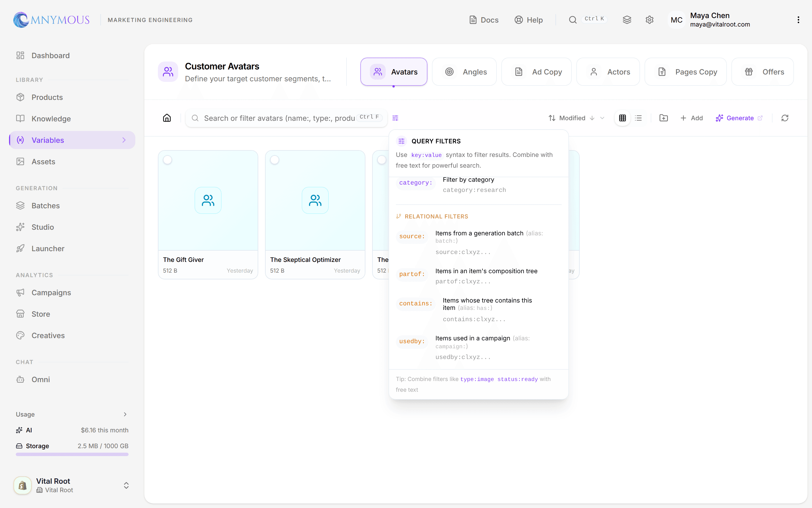
Task: Click the Omnymous logo
Action: (51, 20)
